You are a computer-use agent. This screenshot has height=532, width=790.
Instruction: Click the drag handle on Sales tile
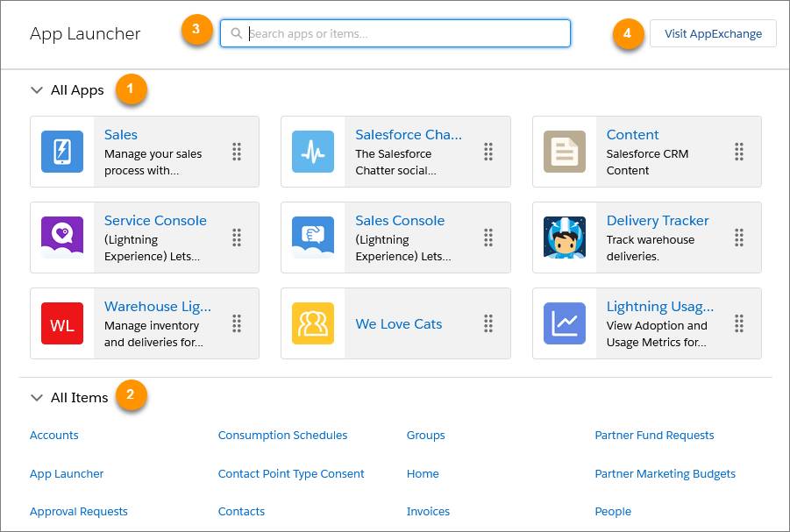click(236, 152)
